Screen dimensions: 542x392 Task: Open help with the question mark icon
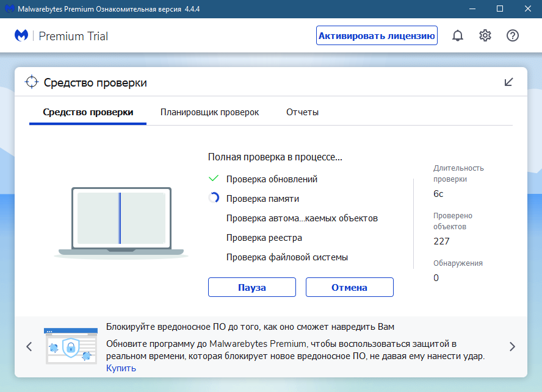click(x=513, y=35)
